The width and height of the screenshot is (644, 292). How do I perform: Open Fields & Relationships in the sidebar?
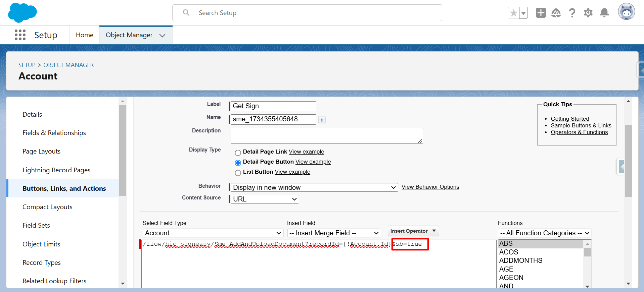click(54, 133)
